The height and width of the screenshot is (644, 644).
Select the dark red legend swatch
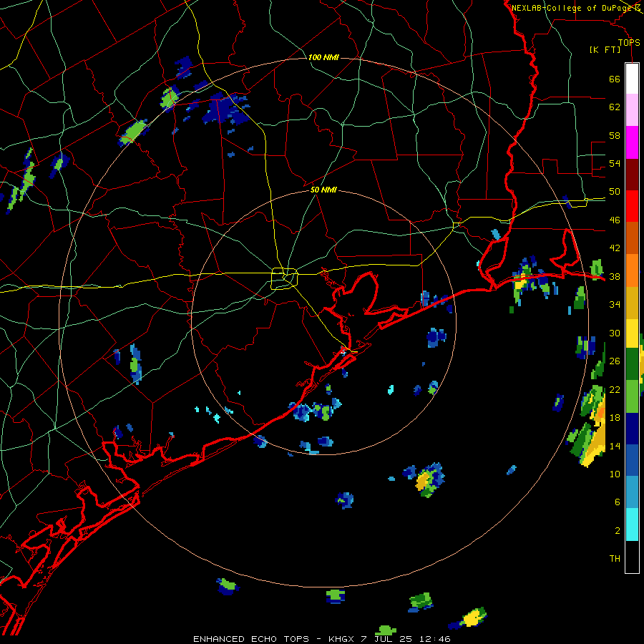(x=632, y=175)
